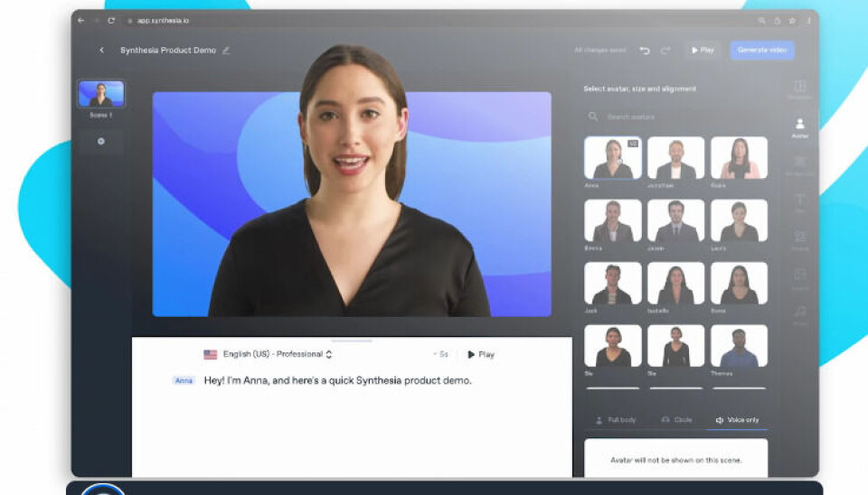Click back chevron beside project title
The image size is (868, 495).
[x=101, y=50]
